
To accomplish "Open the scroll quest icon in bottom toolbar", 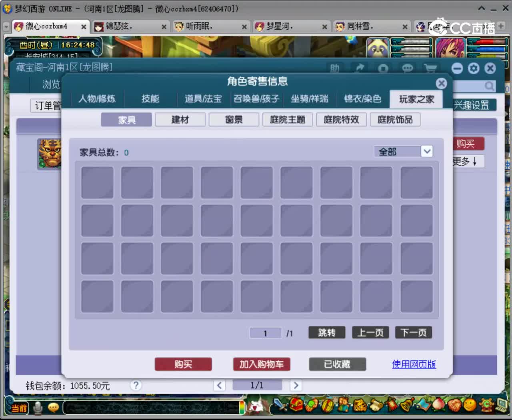I will coord(377,405).
